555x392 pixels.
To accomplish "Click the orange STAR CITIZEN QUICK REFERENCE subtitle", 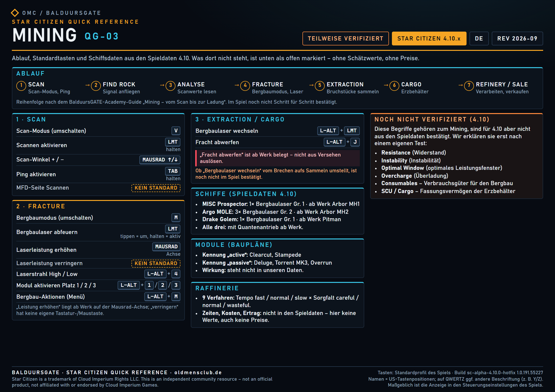I will [75, 22].
